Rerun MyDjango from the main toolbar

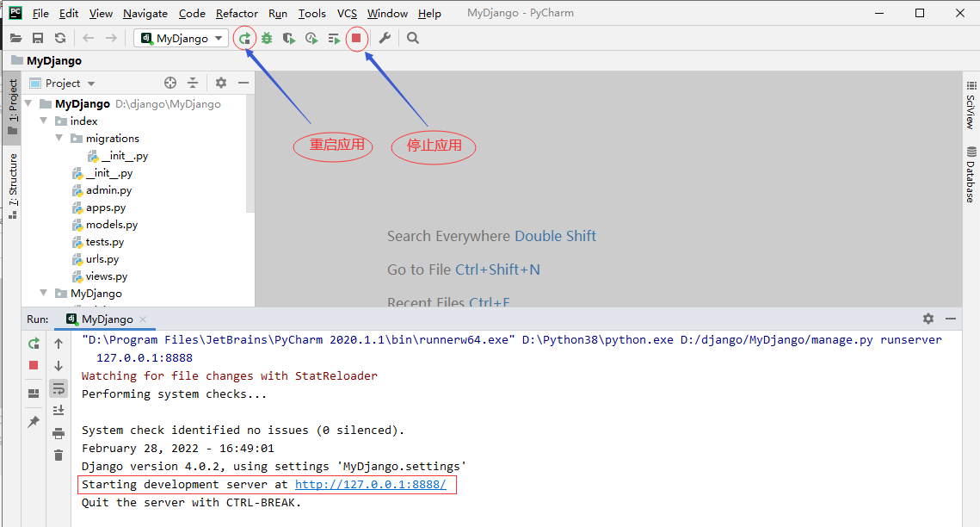click(x=245, y=38)
